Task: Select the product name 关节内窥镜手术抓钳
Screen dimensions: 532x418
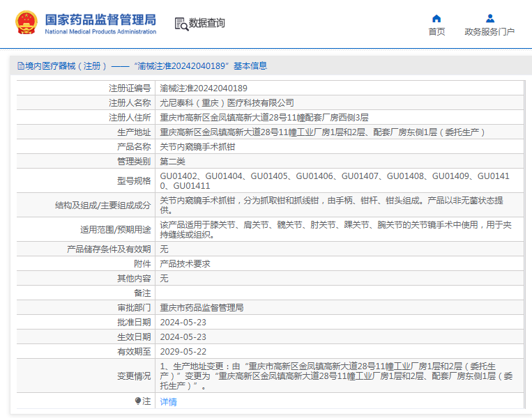Action: point(197,147)
